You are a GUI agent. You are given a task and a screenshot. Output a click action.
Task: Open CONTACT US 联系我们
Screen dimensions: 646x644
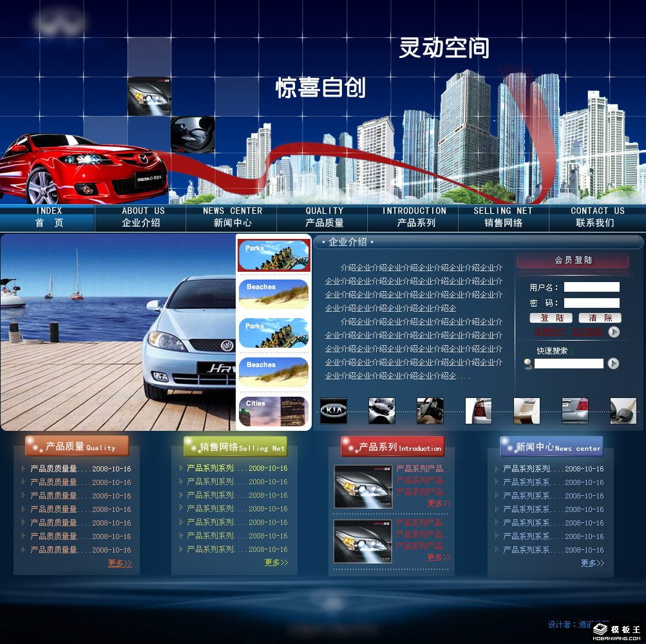(597, 217)
